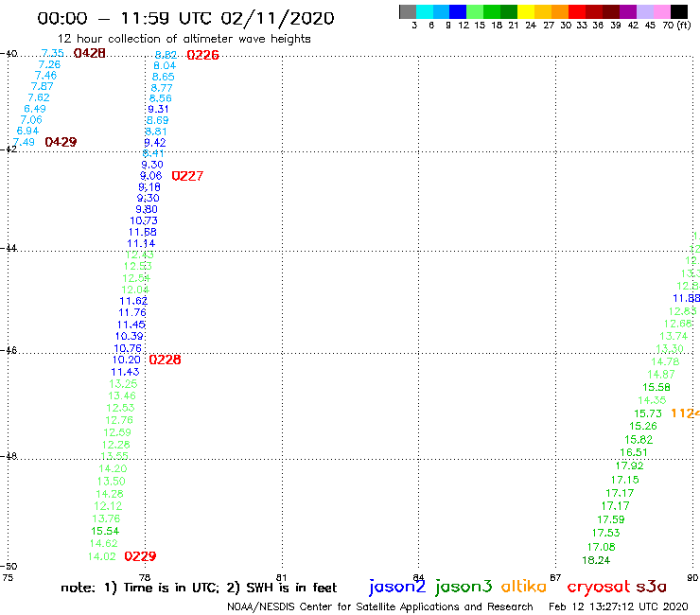Click the cryosat satellite legend label

[598, 587]
